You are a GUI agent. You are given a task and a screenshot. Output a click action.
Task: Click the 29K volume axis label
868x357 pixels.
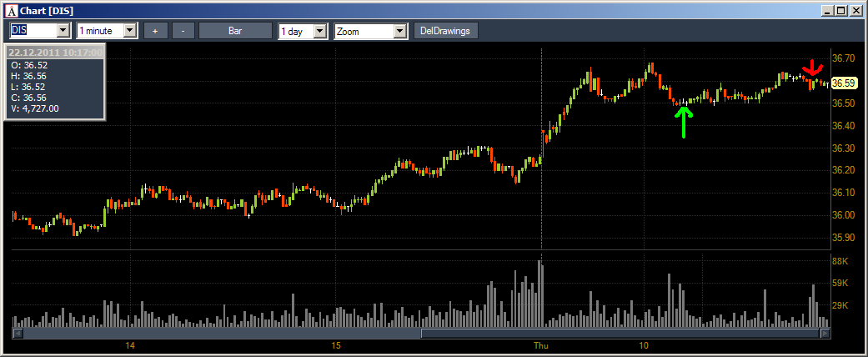[x=840, y=305]
